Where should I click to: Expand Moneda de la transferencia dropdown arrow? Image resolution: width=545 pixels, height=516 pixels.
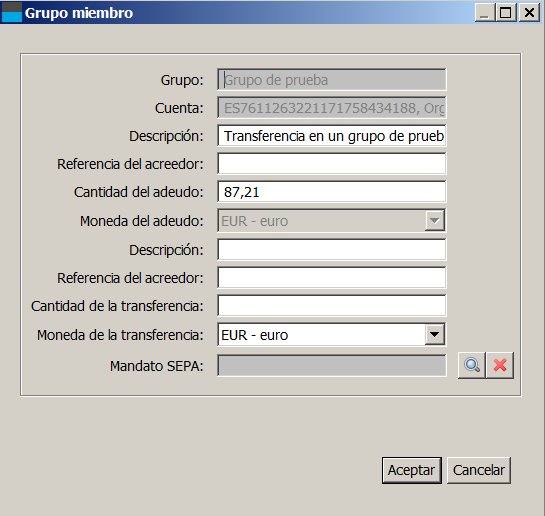[x=434, y=334]
